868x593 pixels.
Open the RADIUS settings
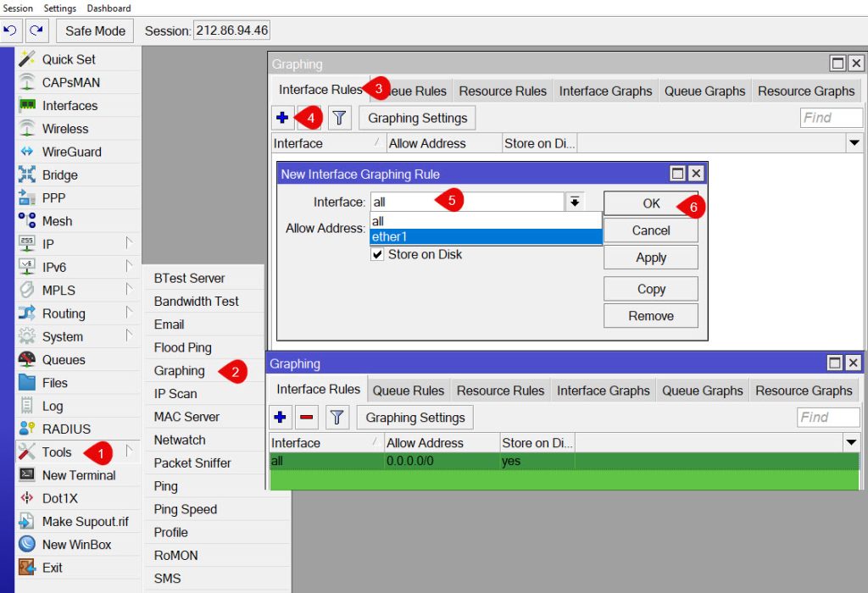pos(63,429)
